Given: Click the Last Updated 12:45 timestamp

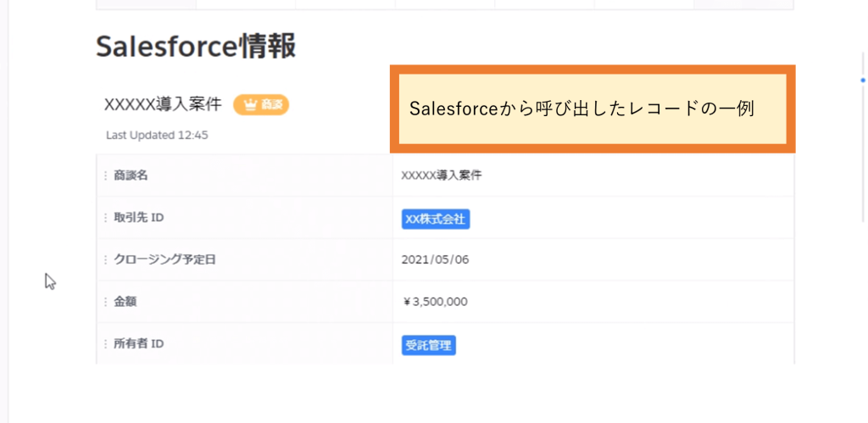Looking at the screenshot, I should point(157,135).
